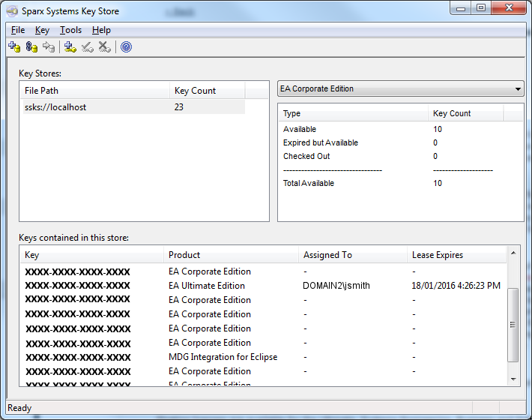The height and width of the screenshot is (420, 532).
Task: Click the File Path column header
Action: click(94, 91)
